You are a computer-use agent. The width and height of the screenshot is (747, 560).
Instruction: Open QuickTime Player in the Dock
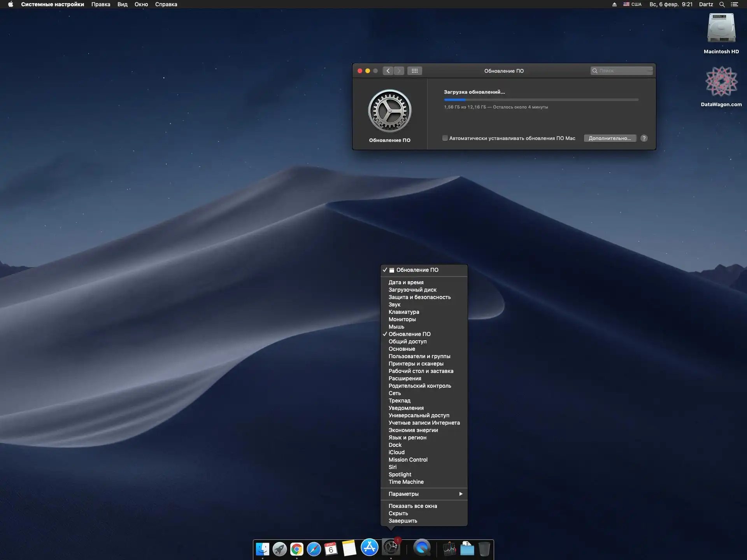[x=422, y=548]
